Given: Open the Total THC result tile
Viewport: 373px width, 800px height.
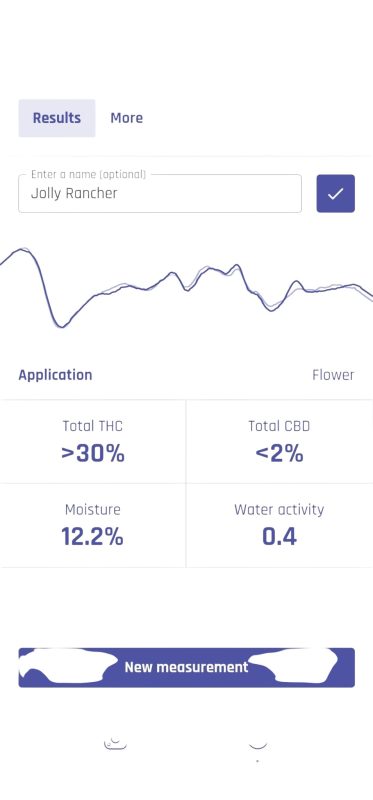Looking at the screenshot, I should click(93, 442).
